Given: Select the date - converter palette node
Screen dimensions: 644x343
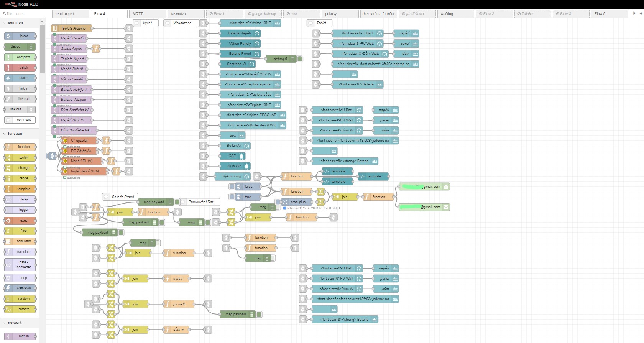Looking at the screenshot, I should (20, 265).
